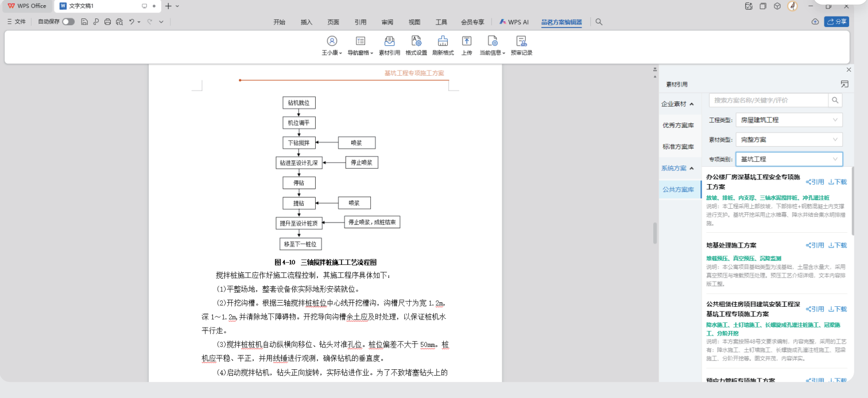Switch to the 开始 tab

[279, 22]
